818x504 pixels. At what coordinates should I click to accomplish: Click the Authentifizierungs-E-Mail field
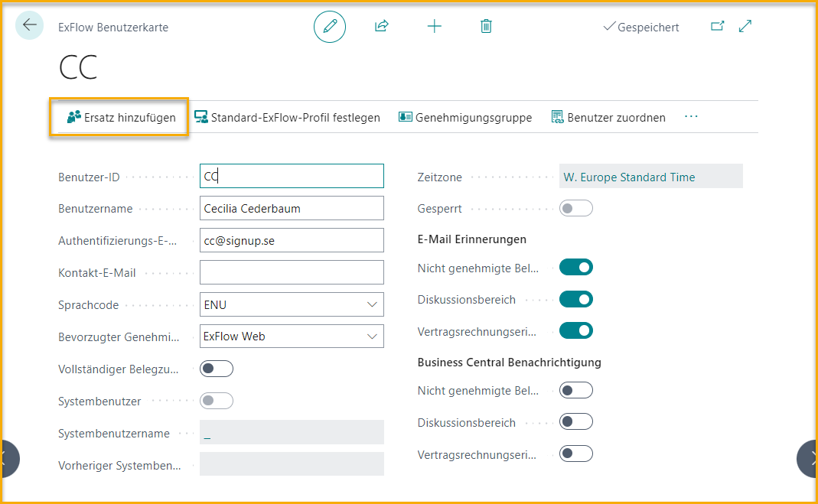click(x=292, y=240)
